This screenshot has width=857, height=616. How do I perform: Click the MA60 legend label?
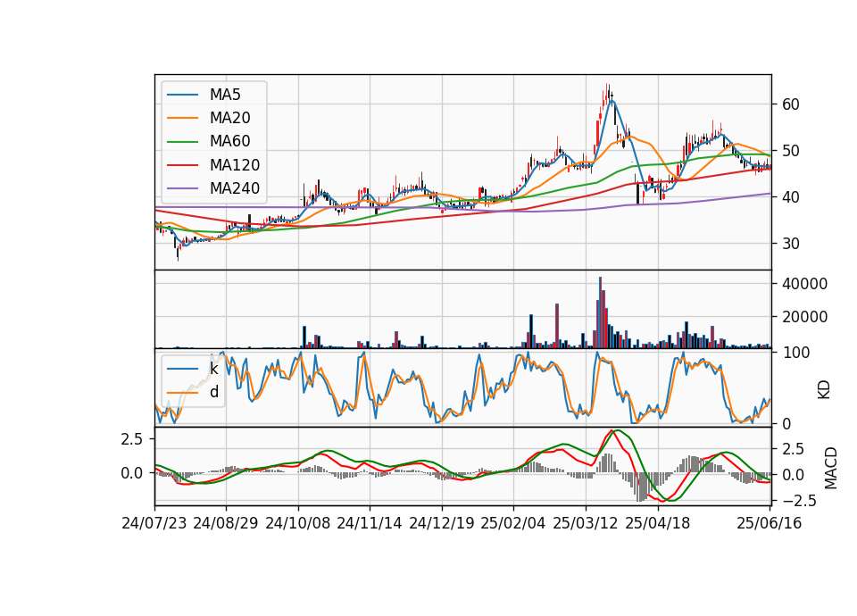coord(229,141)
